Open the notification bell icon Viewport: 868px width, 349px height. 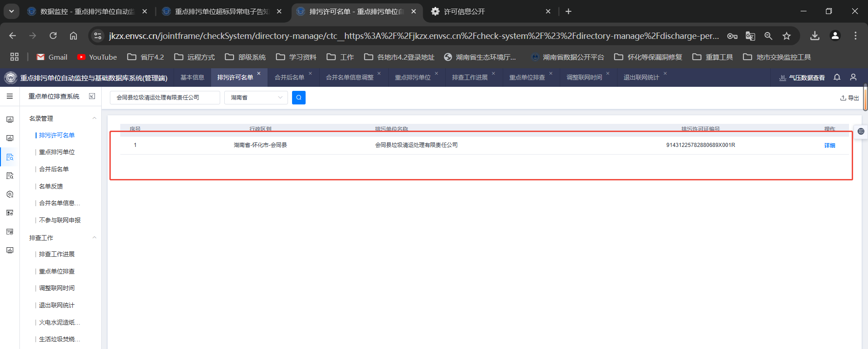837,77
